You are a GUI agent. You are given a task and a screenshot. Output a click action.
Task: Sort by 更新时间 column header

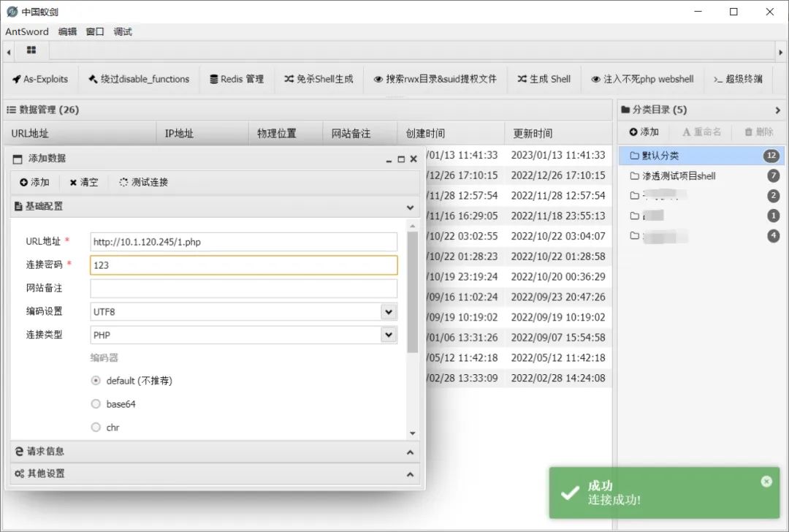click(558, 134)
